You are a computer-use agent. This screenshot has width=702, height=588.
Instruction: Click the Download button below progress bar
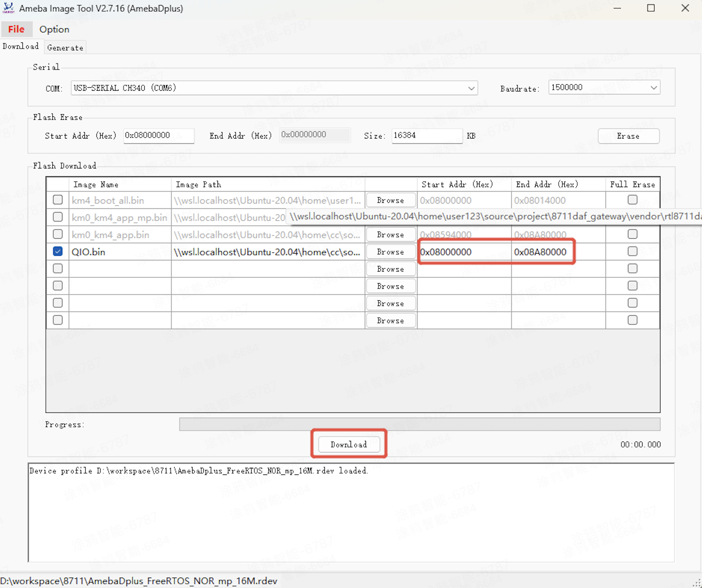pyautogui.click(x=349, y=444)
